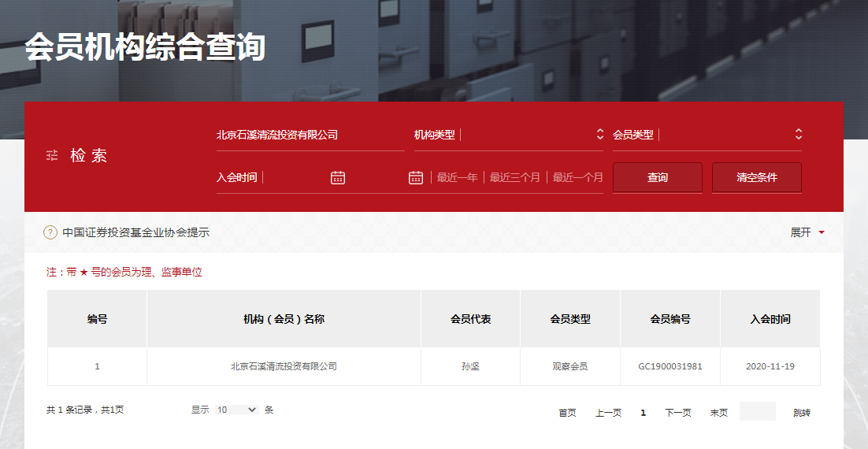The image size is (868, 449).
Task: Click the 会员机构综合查询 page title
Action: pyautogui.click(x=145, y=46)
